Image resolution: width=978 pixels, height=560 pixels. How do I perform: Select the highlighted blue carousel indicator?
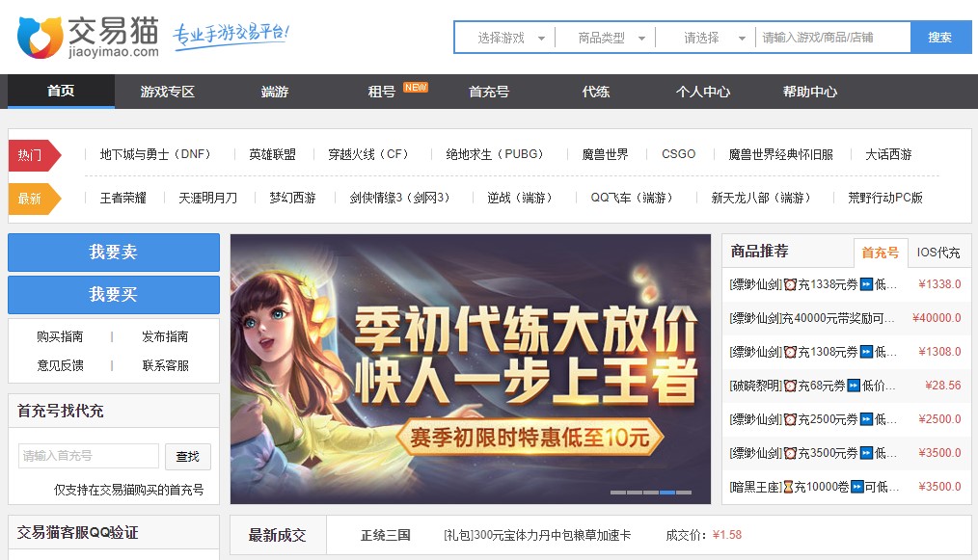coord(666,493)
